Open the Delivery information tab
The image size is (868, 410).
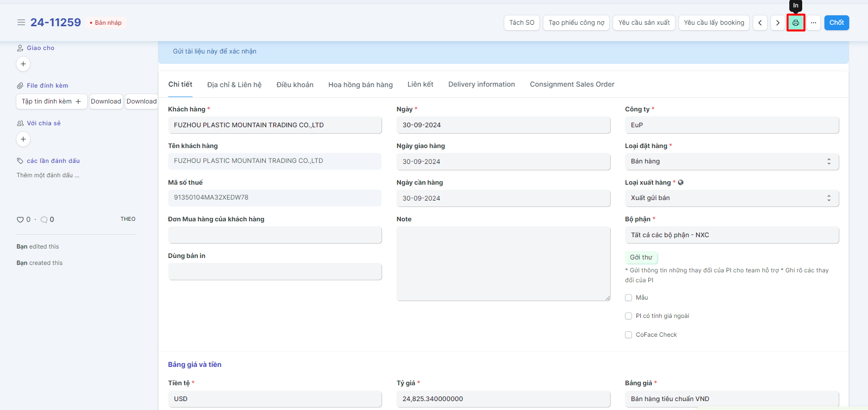[482, 85]
